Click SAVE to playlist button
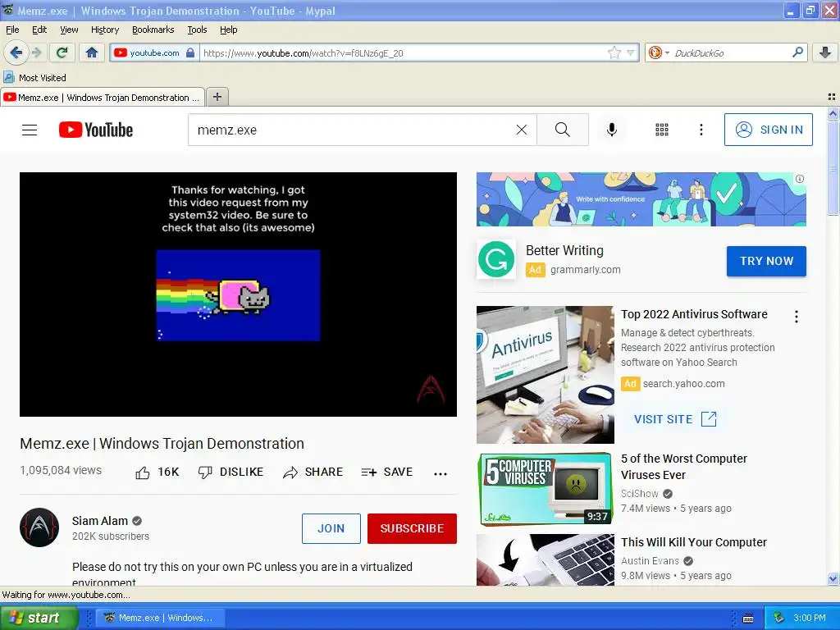This screenshot has width=840, height=630. (387, 472)
